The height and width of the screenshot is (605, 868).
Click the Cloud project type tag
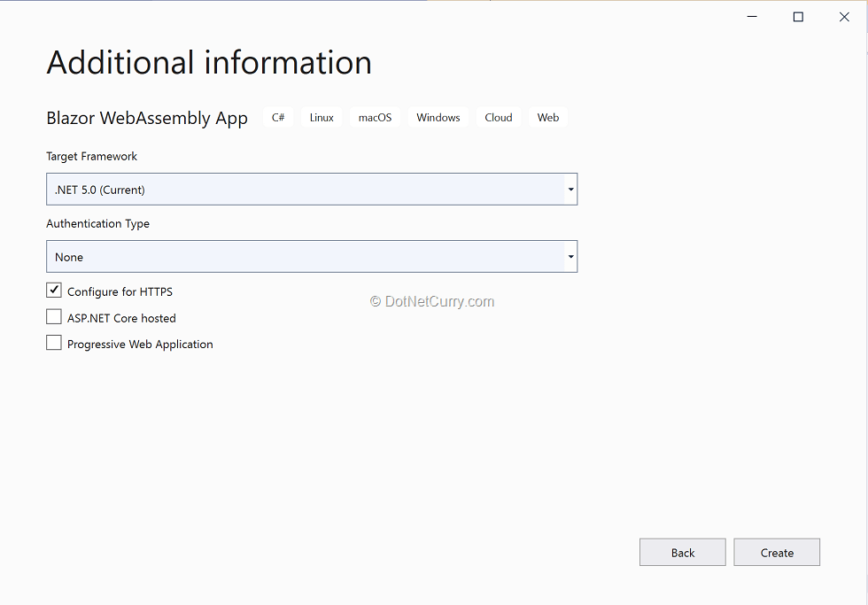point(499,118)
